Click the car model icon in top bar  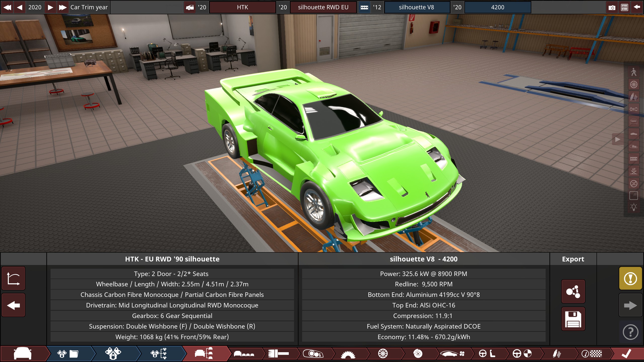pos(190,7)
